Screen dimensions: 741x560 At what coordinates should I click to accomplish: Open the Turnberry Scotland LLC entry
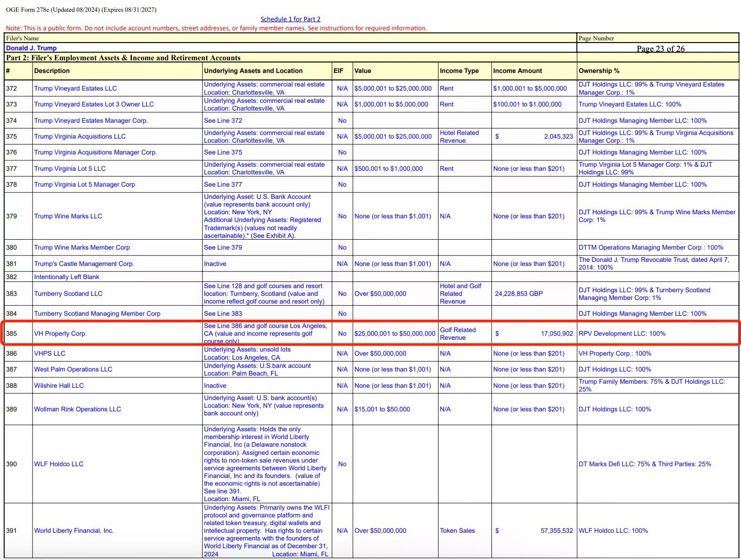click(68, 294)
